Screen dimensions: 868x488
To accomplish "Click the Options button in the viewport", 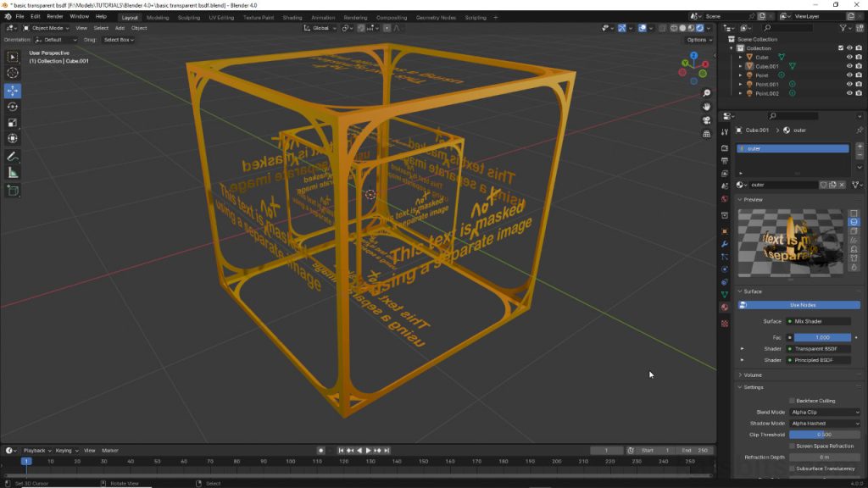I will pyautogui.click(x=698, y=40).
